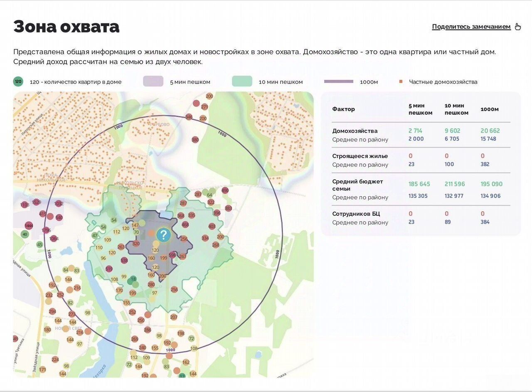The width and height of the screenshot is (532, 392).
Task: Select the building marker labeled 171
Action: 42,370
